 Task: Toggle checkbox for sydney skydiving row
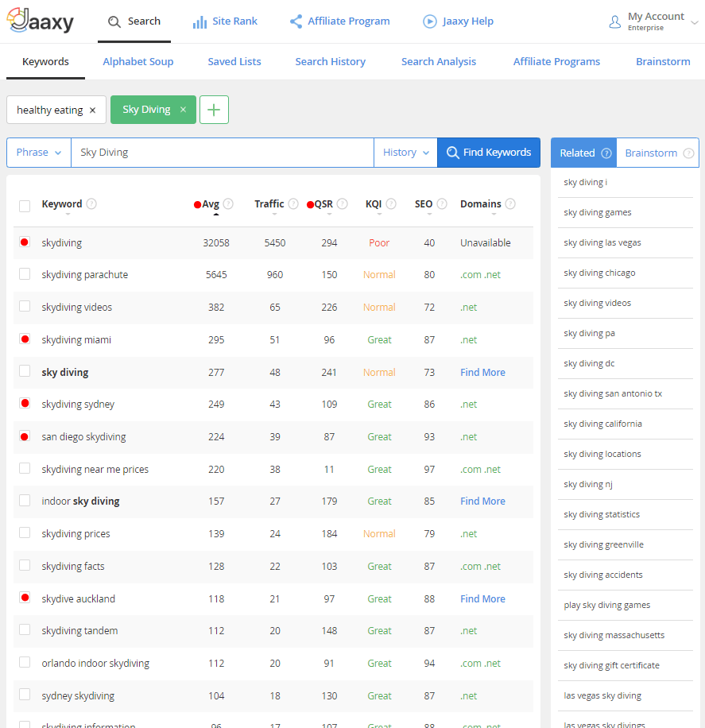(x=25, y=695)
